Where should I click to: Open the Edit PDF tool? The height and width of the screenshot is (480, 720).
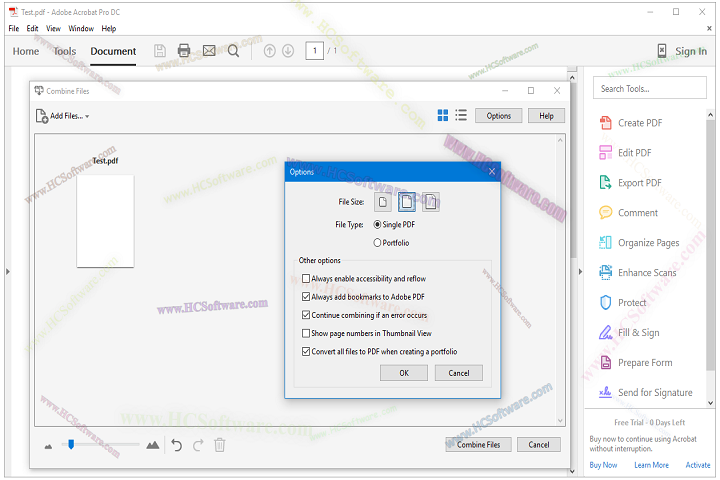coord(625,153)
